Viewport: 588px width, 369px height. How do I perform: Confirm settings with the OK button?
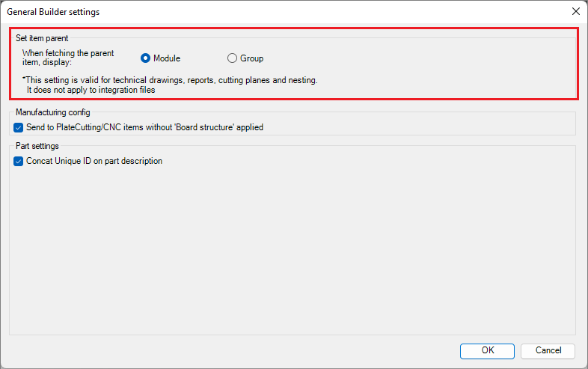click(487, 351)
